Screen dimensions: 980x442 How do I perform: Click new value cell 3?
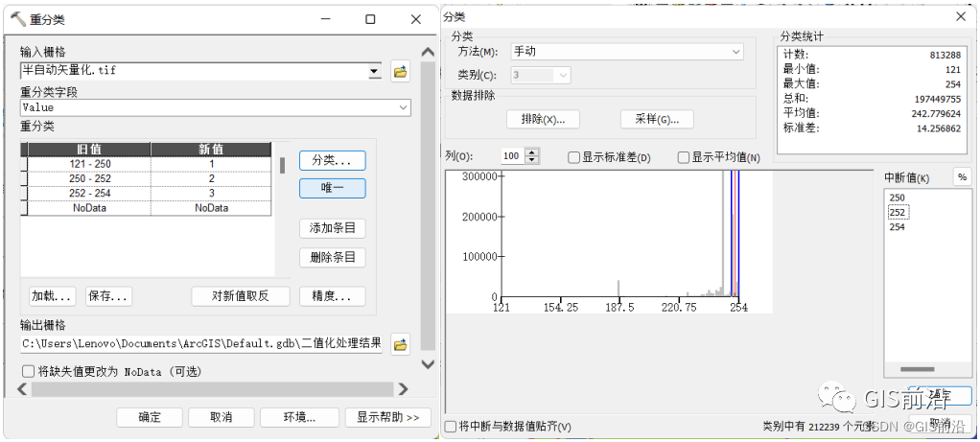pos(211,193)
